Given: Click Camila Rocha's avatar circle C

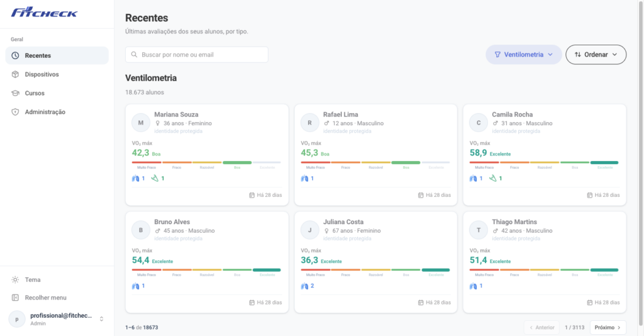Looking at the screenshot, I should [479, 123].
